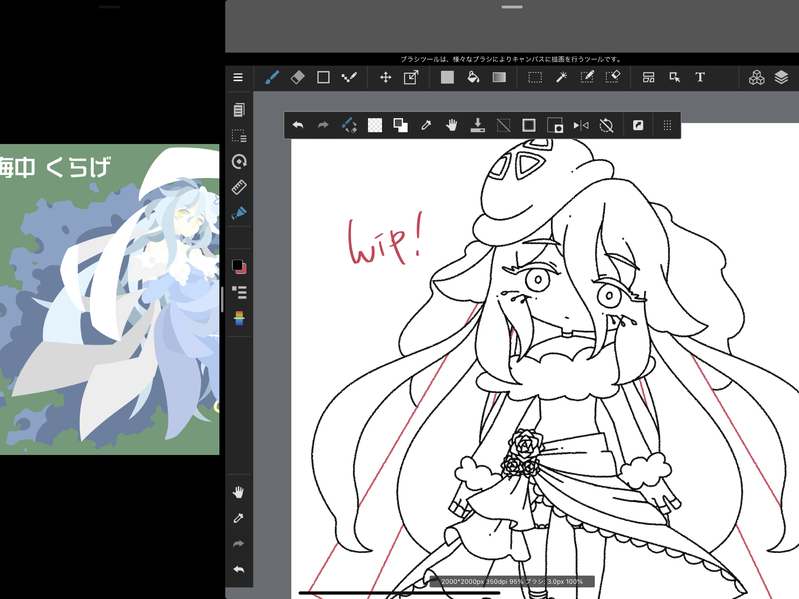Grab the shortcut bar grip handle

tap(667, 125)
